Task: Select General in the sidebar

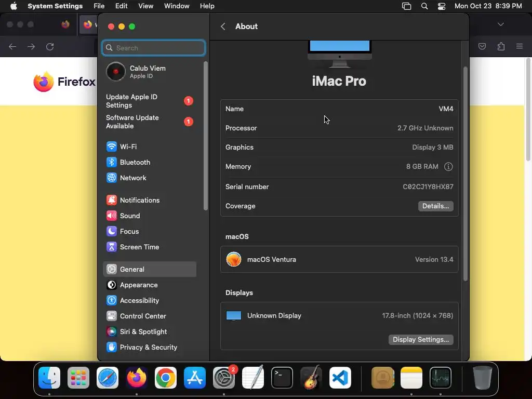Action: click(149, 270)
